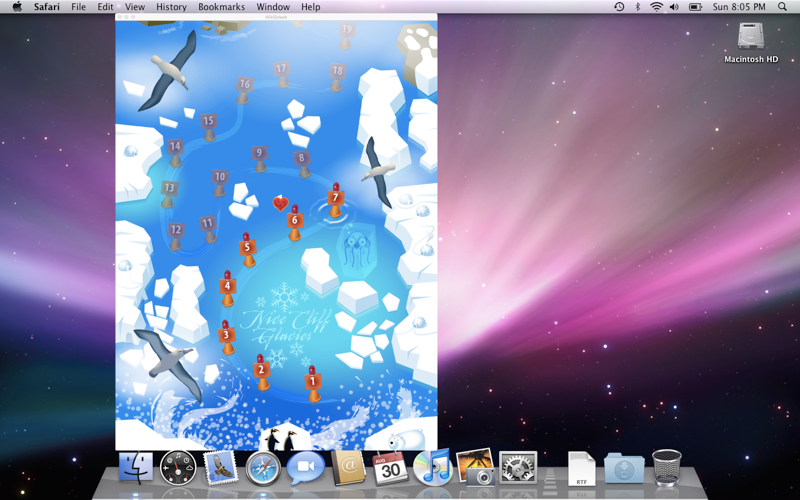This screenshot has height=500, width=800.
Task: Open the Apple menu
Action: click(17, 7)
